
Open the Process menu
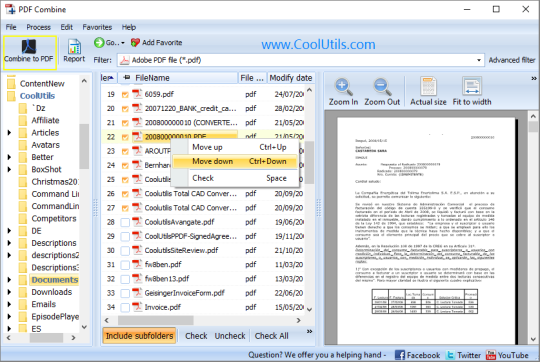[39, 27]
